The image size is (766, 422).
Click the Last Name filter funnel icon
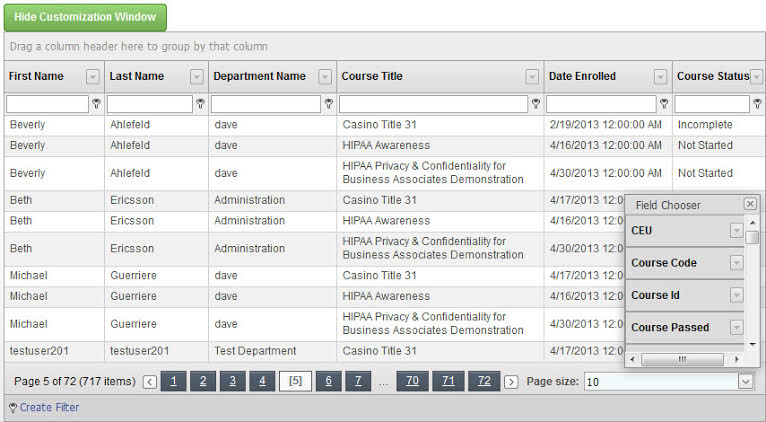(201, 103)
